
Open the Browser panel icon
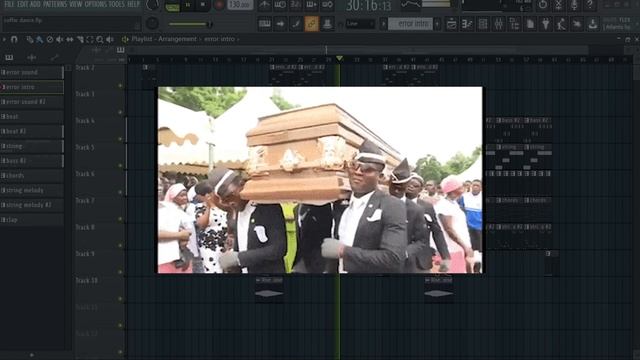(514, 24)
